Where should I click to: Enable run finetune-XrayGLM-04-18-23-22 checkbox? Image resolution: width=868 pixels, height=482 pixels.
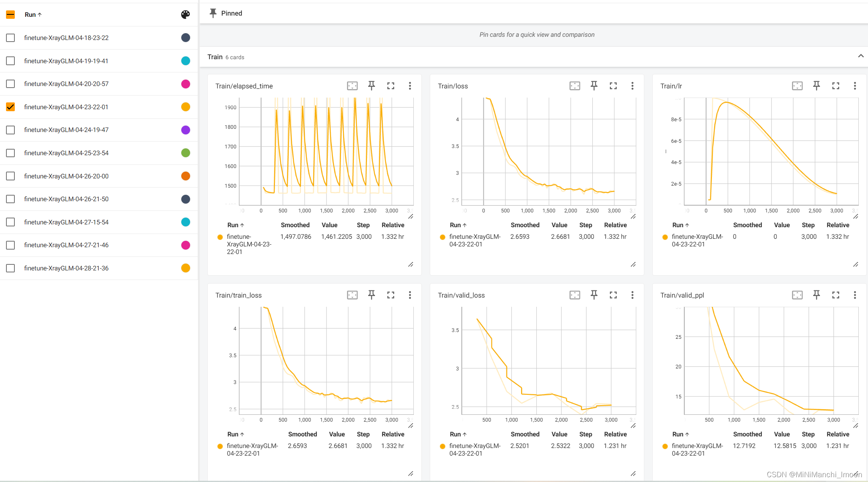[10, 38]
